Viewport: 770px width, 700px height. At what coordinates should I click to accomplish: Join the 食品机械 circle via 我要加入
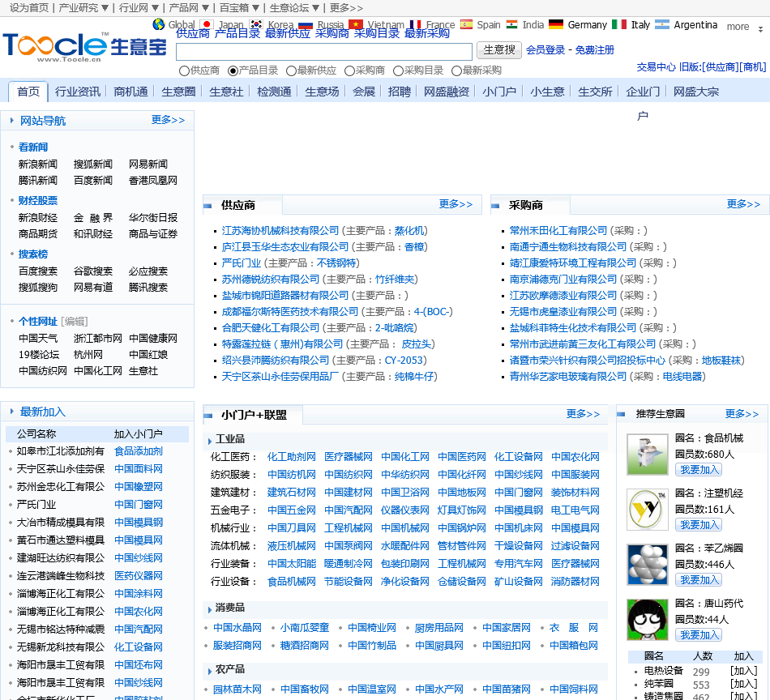coord(699,470)
